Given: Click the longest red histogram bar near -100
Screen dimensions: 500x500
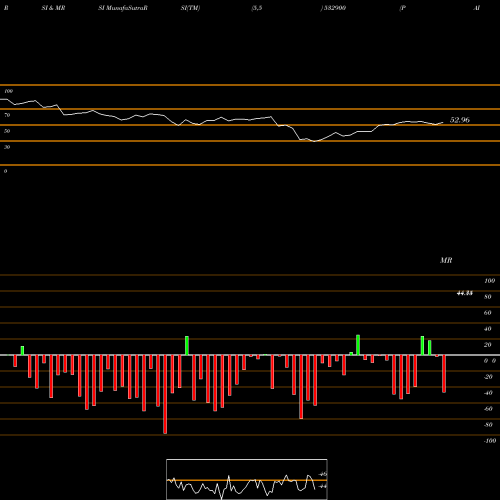Looking at the screenshot, I should point(165,394).
